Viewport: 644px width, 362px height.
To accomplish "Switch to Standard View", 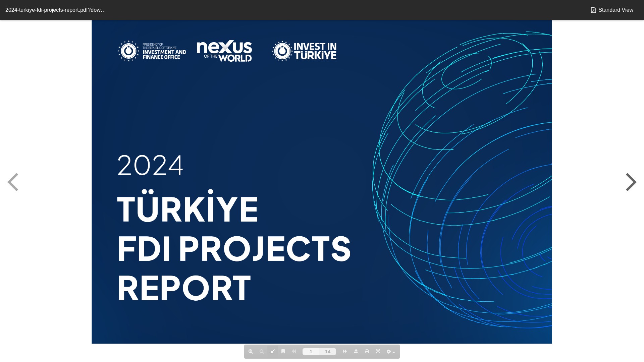I will coord(612,10).
